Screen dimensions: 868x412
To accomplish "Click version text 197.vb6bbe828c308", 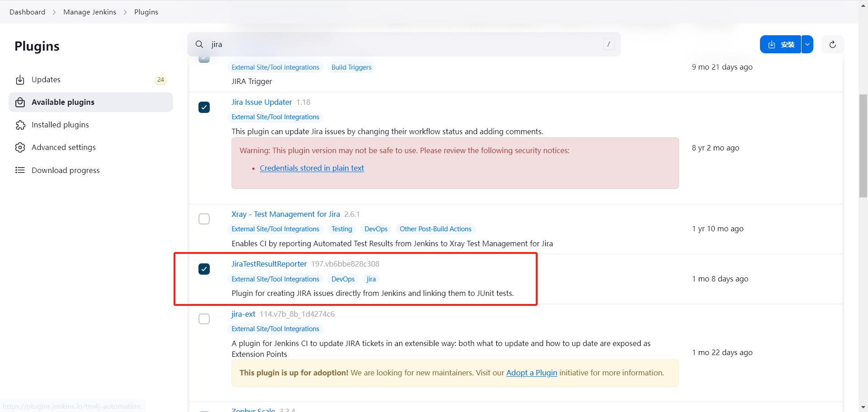I will [x=345, y=264].
